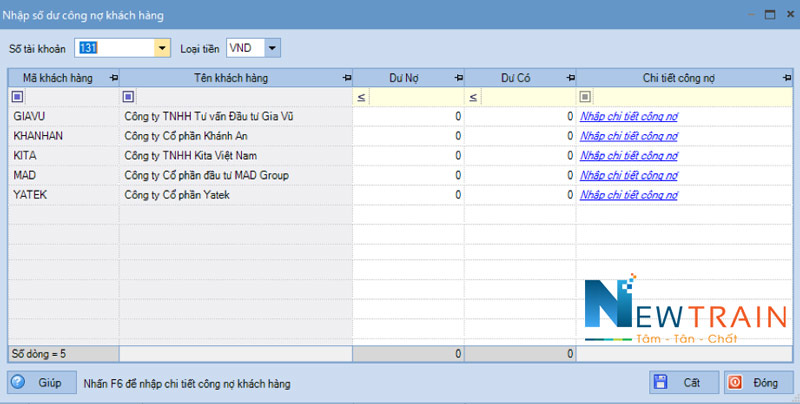Save with the Cất button

click(684, 383)
